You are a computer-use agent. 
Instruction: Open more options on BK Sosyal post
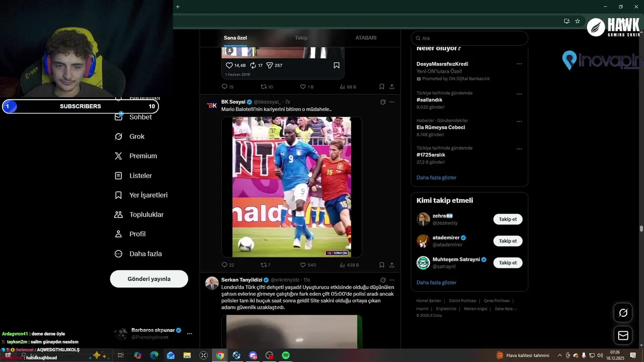[392, 102]
